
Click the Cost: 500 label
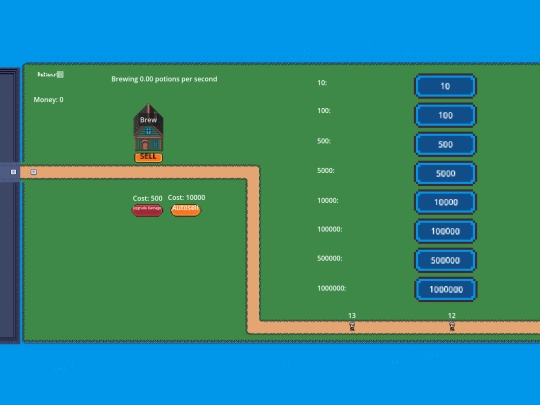[147, 198]
